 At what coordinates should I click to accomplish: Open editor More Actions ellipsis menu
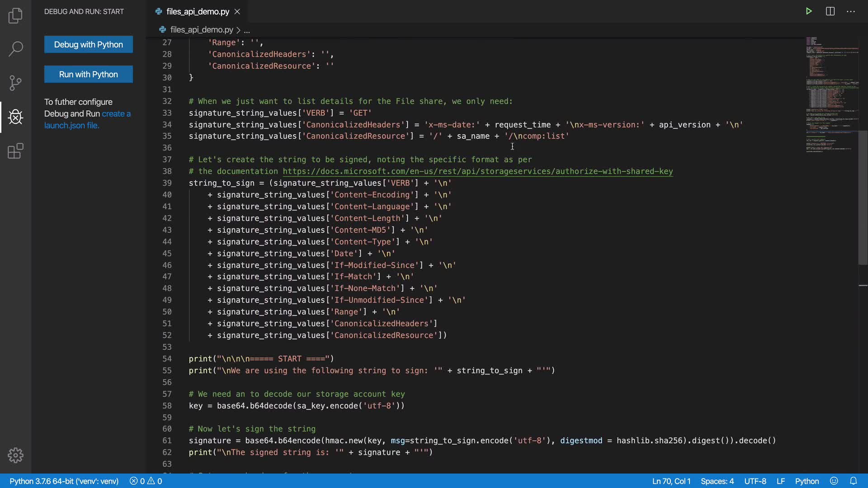851,11
